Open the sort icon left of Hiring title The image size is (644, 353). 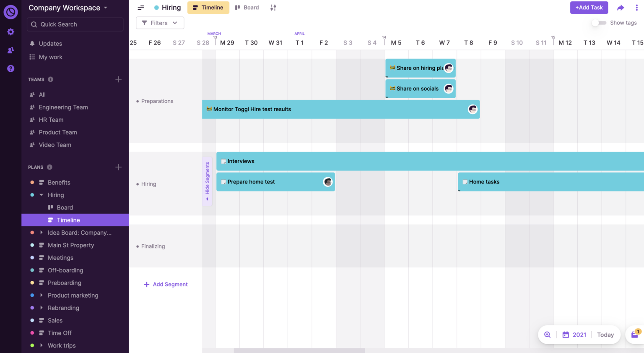(141, 7)
